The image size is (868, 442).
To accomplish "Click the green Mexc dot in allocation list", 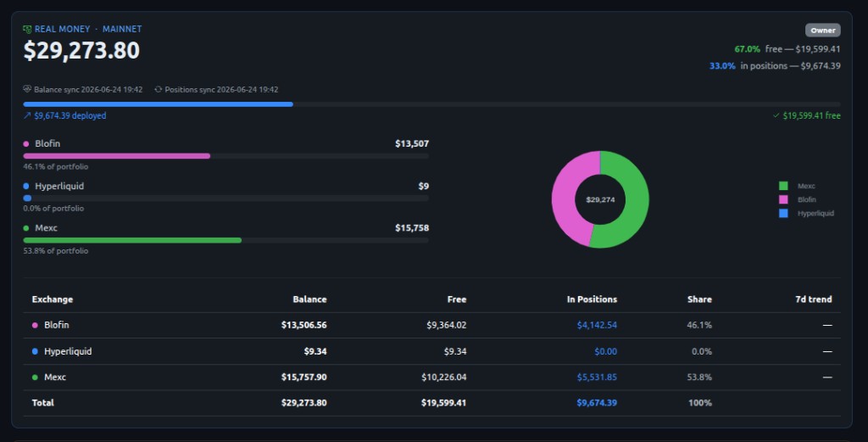I will 26,228.
